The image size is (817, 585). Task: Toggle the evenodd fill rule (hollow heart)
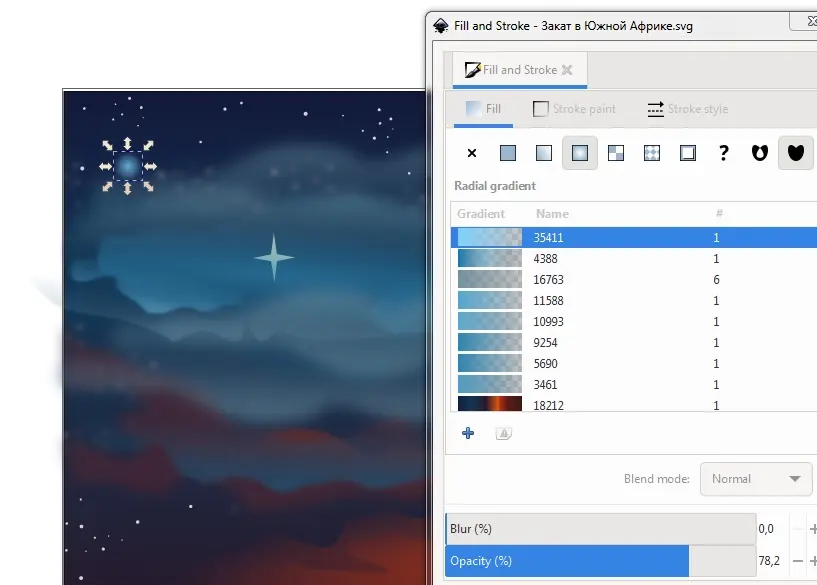[x=760, y=153]
